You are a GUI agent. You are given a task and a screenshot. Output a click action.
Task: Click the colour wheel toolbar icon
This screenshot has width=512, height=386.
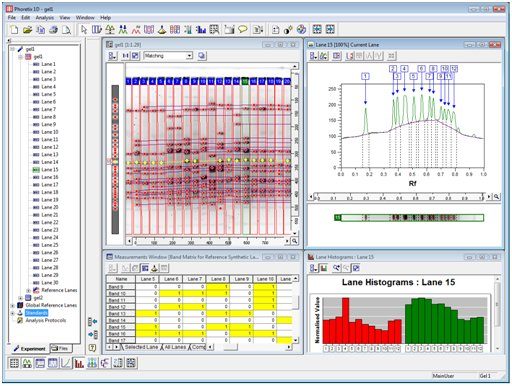coord(301,30)
